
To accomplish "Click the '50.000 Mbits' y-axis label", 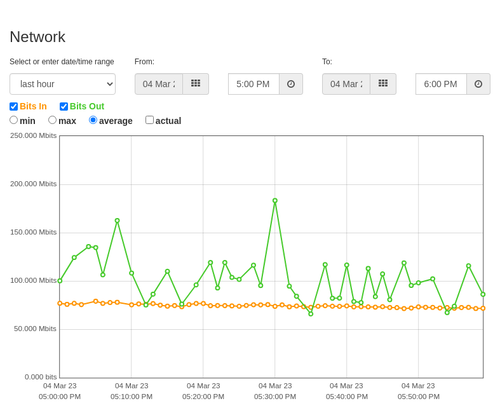I will pyautogui.click(x=35, y=329).
